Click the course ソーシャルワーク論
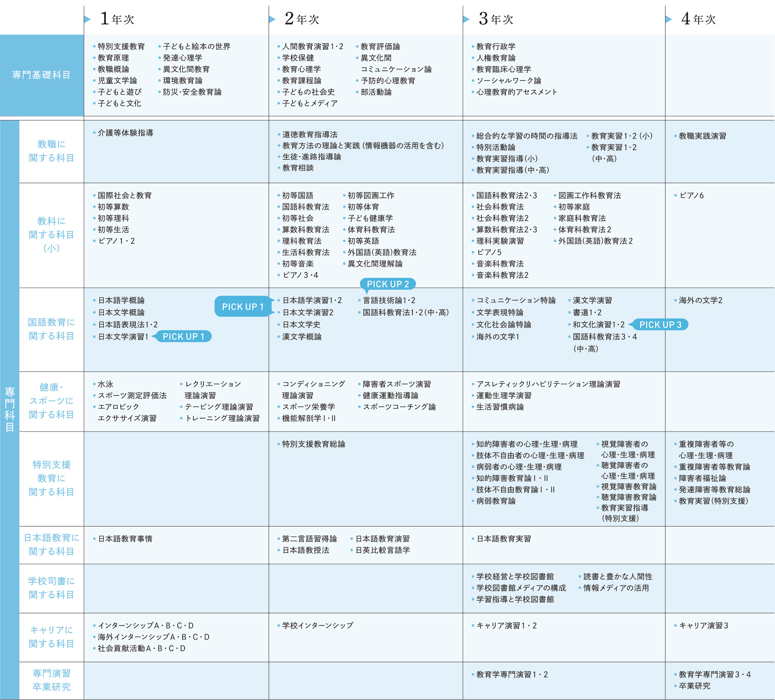This screenshot has height=700, width=775. (x=509, y=81)
